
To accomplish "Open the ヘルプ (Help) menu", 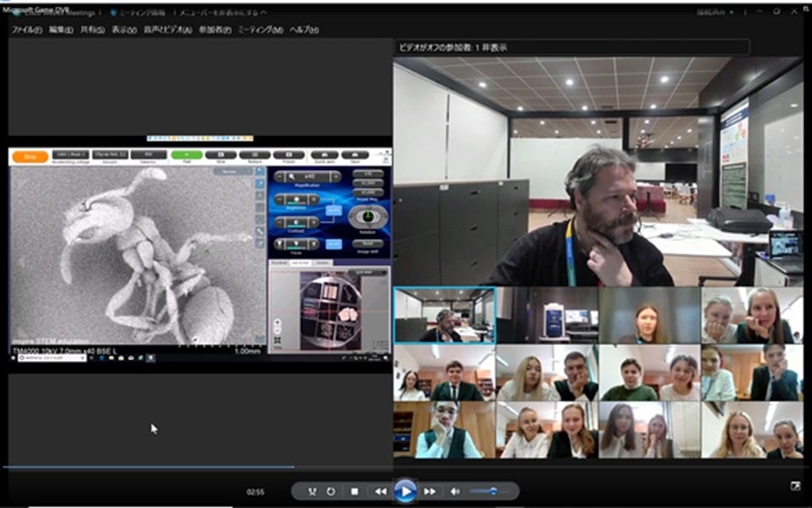I will coord(304,30).
